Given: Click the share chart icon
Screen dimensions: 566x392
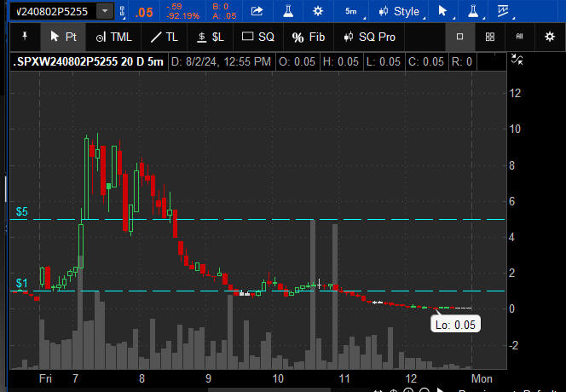Looking at the screenshot, I should tap(257, 11).
